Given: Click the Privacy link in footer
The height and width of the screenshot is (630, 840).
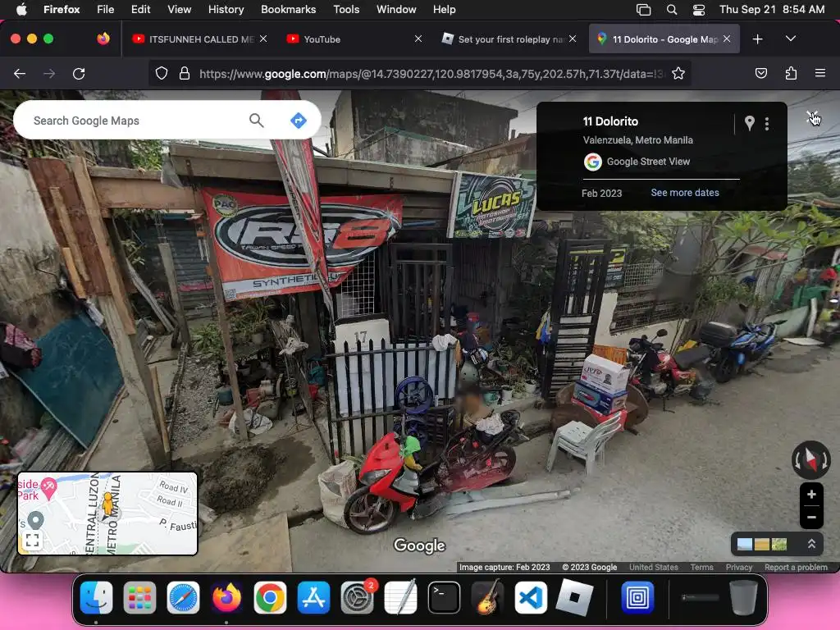Looking at the screenshot, I should pyautogui.click(x=739, y=568).
